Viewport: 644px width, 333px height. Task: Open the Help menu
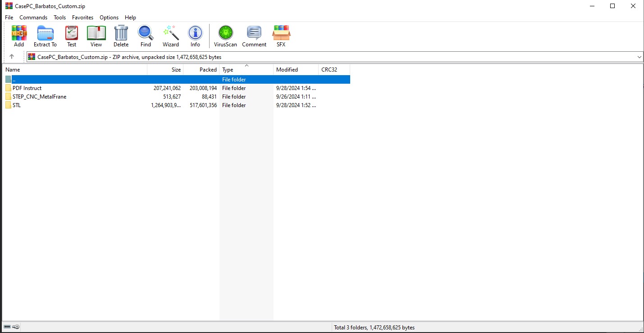[x=130, y=18]
